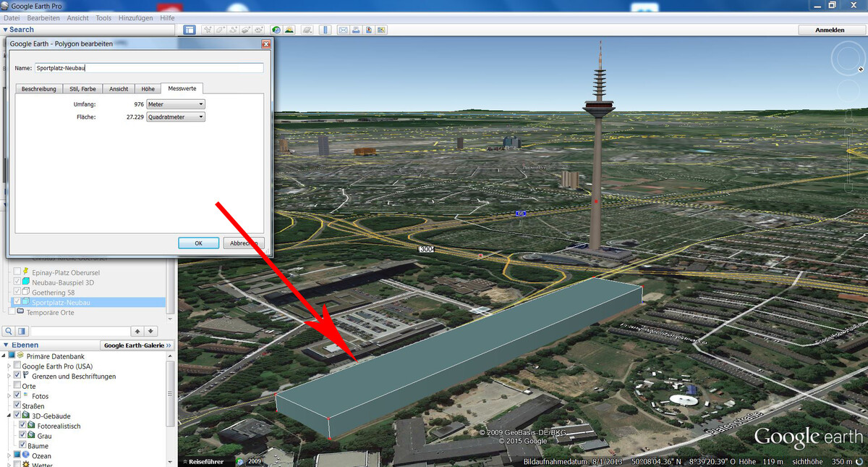This screenshot has height=467, width=868.
Task: Uncheck the Goethering 58 checkbox
Action: coord(17,292)
